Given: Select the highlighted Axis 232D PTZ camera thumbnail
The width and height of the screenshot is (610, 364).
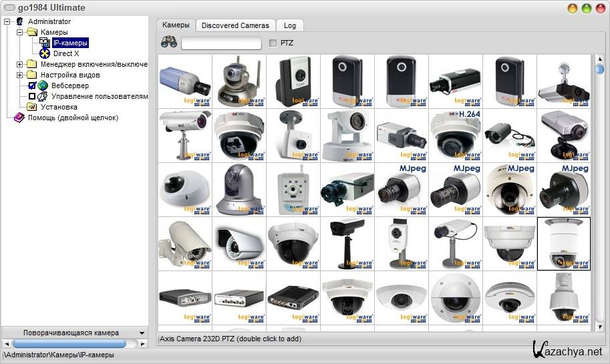Looking at the screenshot, I should tap(563, 243).
